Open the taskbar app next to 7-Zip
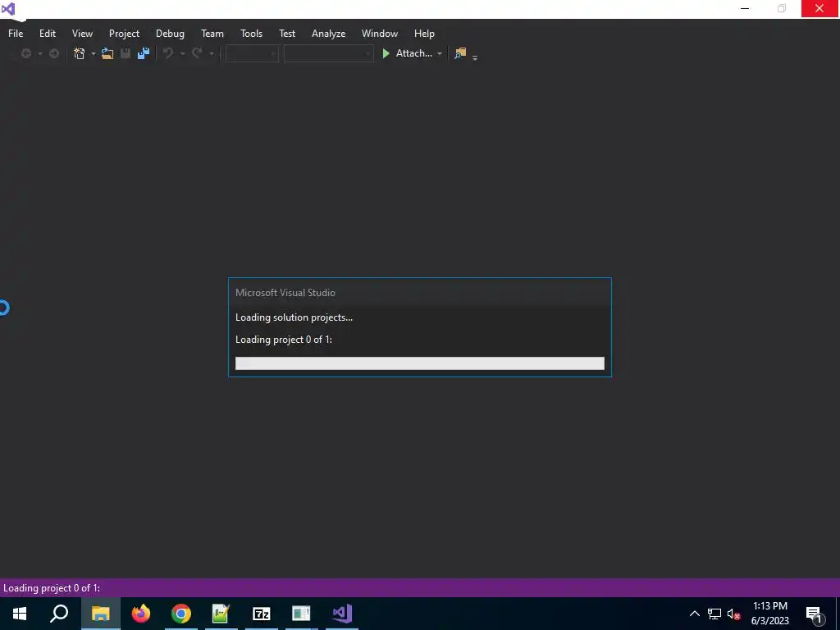This screenshot has height=630, width=840. click(301, 614)
